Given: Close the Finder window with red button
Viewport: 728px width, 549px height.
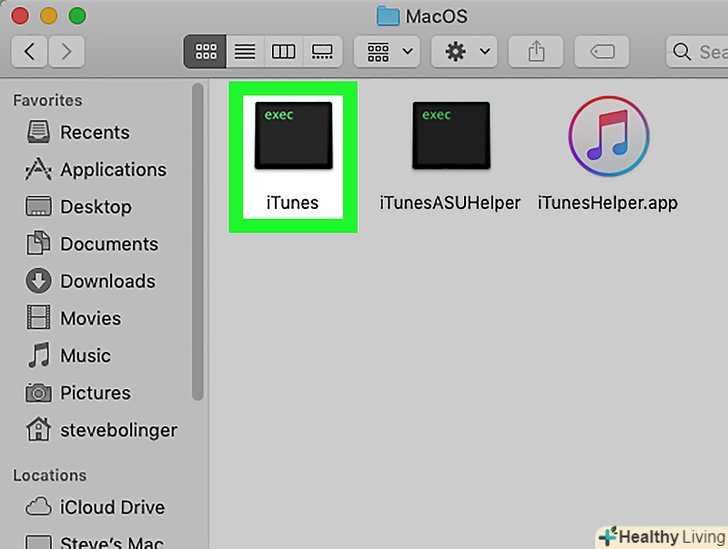Looking at the screenshot, I should pos(20,16).
